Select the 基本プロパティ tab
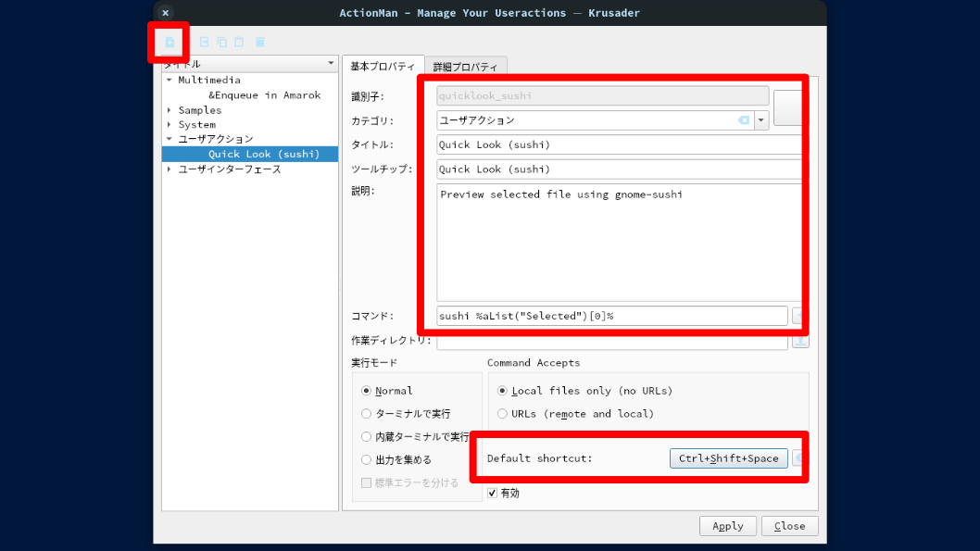 [383, 67]
